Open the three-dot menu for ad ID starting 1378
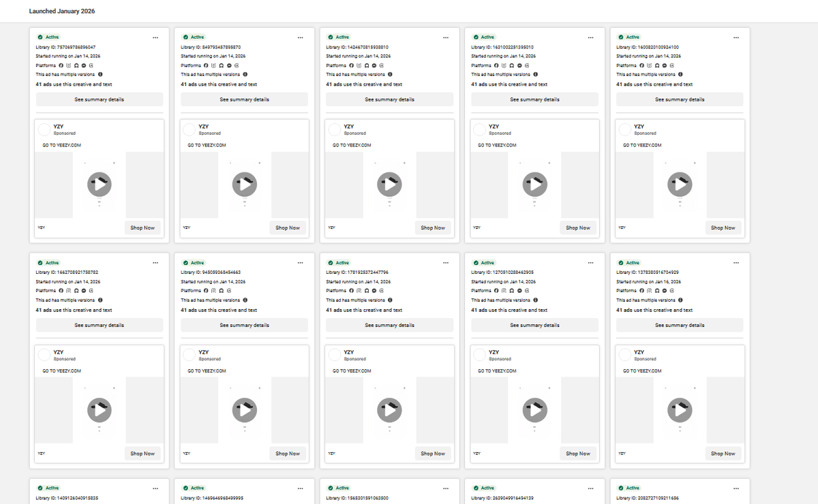Viewport: 818px width, 504px height. click(x=736, y=263)
